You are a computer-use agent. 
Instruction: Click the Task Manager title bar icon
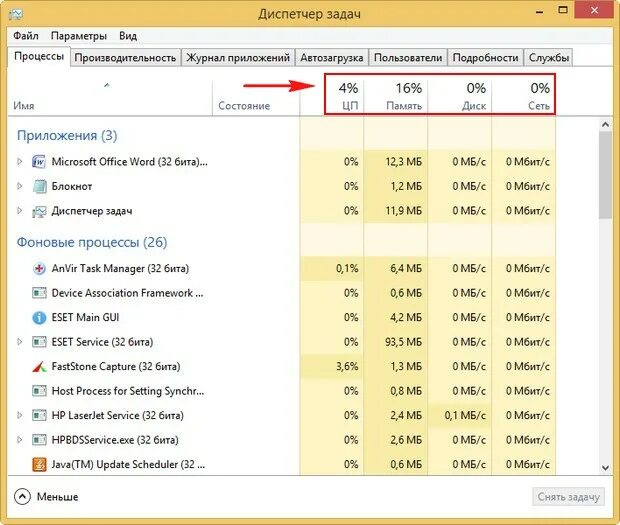click(15, 14)
